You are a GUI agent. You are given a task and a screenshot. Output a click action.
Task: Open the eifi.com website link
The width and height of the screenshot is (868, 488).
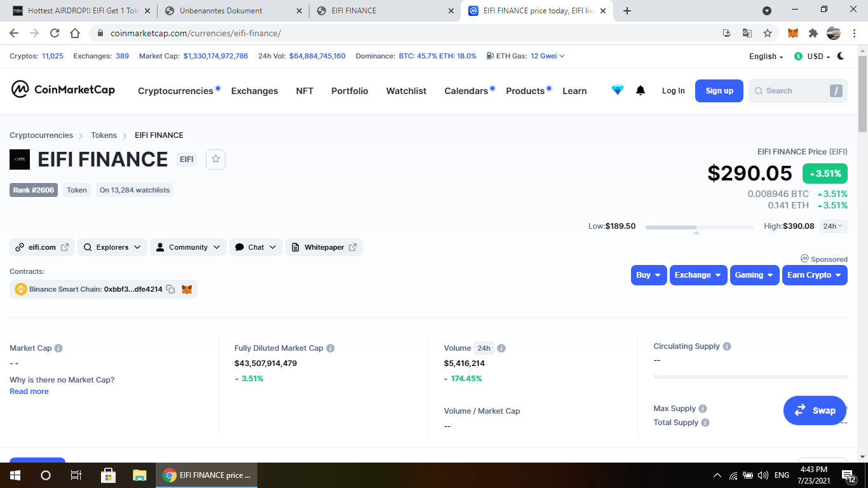click(43, 247)
